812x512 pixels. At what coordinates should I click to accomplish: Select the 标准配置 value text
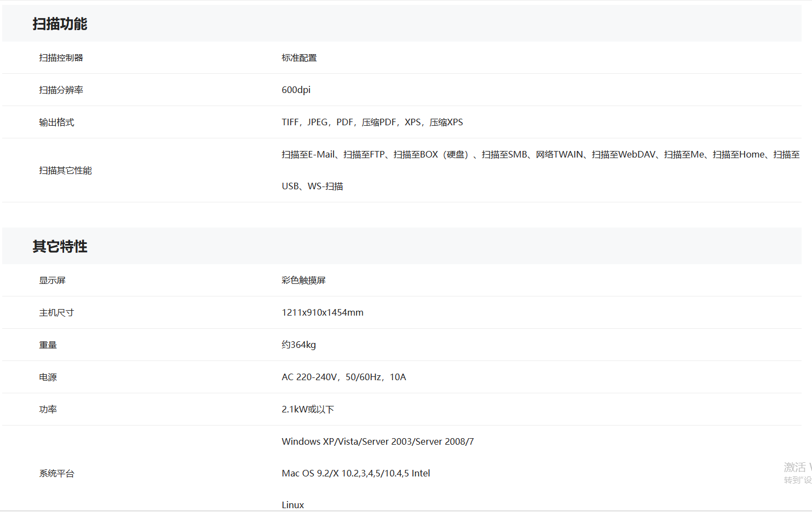(x=299, y=58)
